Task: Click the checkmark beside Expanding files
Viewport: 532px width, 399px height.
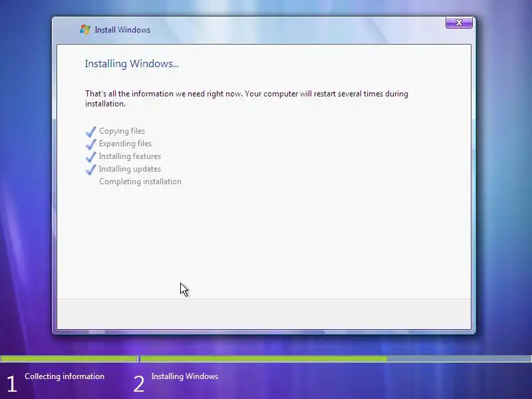Action: (91, 144)
